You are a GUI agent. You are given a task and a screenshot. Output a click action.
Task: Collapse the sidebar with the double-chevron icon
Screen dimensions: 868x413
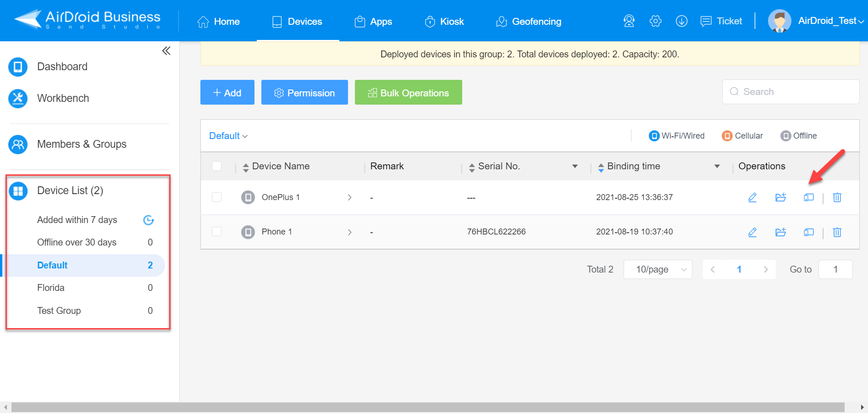[x=166, y=51]
